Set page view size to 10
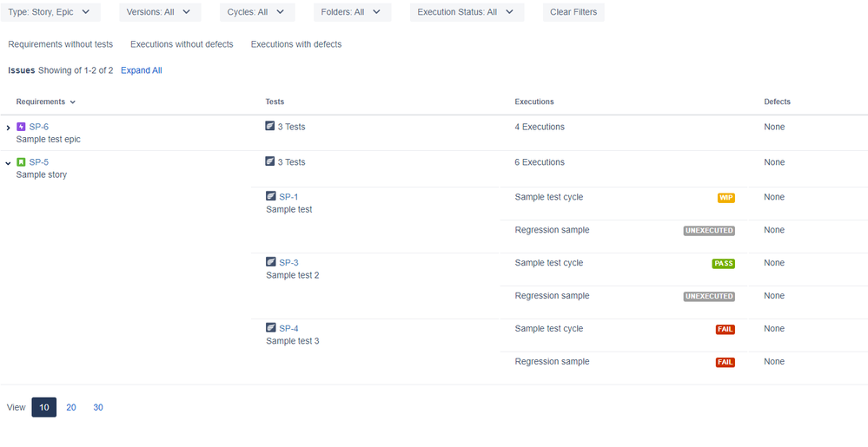868x447 pixels. (x=43, y=407)
